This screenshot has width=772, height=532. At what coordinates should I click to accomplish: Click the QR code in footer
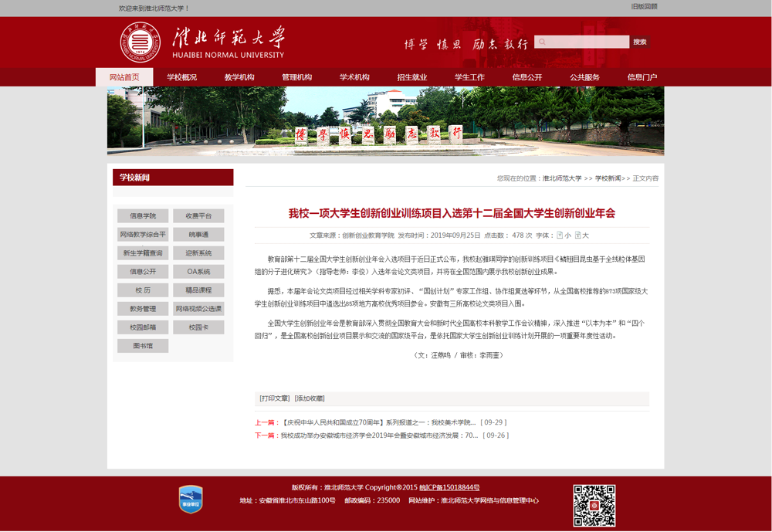point(594,505)
